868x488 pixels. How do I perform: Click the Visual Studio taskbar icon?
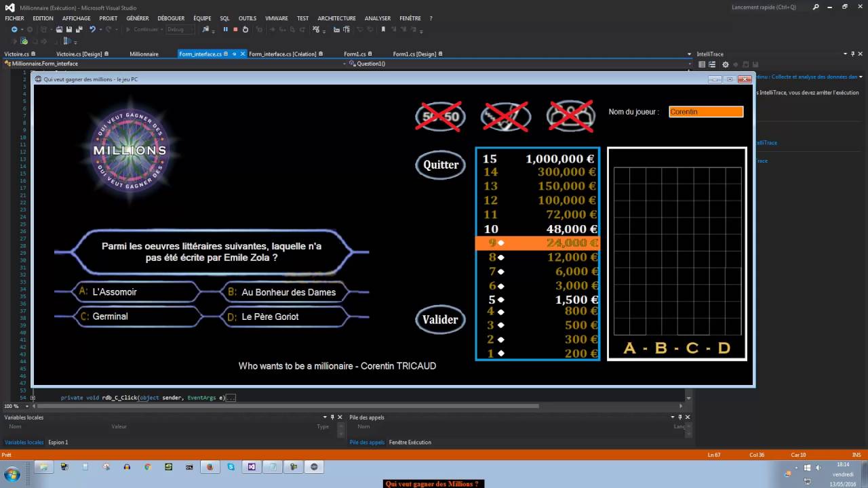click(x=252, y=467)
